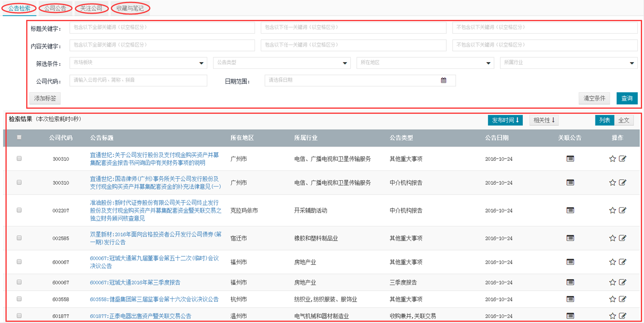This screenshot has height=323, width=644.
Task: Add note to 国浩律师 补充法律意见 row
Action: [623, 182]
